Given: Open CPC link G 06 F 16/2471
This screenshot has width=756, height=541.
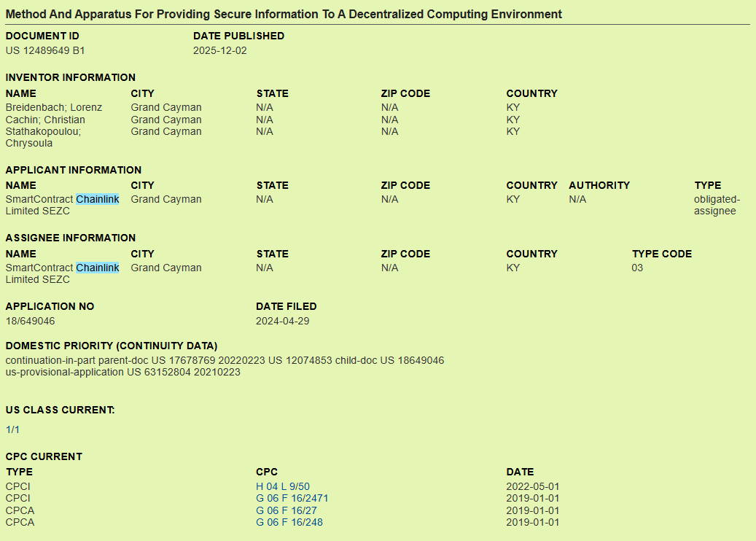Looking at the screenshot, I should (292, 498).
